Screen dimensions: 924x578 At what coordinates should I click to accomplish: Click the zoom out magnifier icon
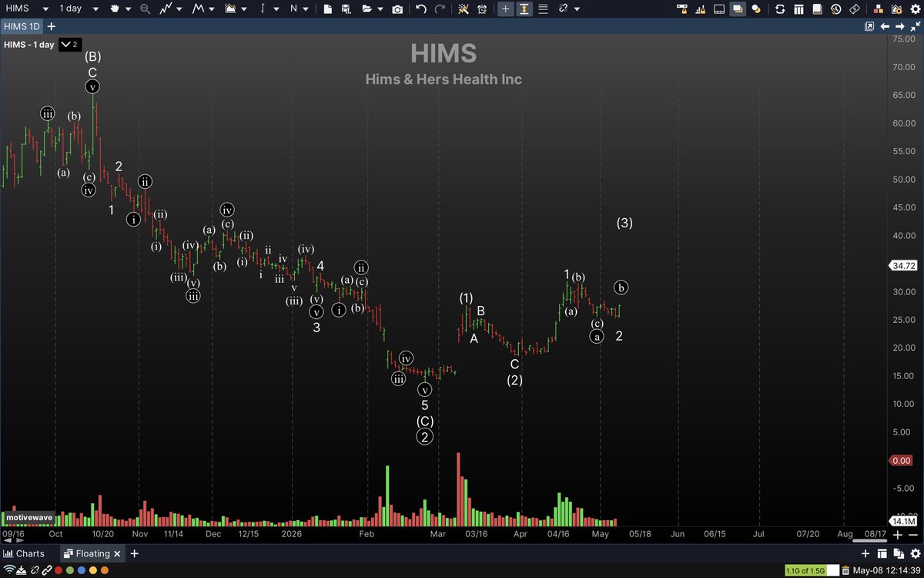tap(146, 8)
